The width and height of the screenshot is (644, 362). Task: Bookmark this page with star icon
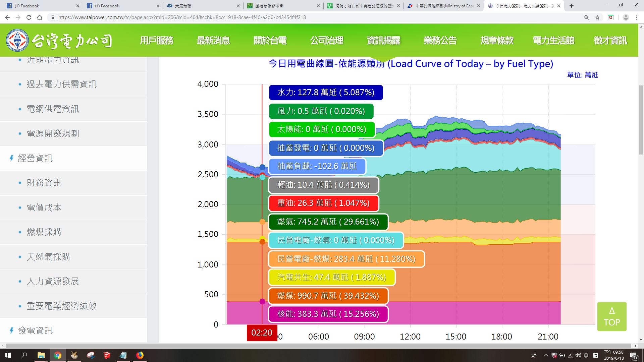(x=597, y=17)
